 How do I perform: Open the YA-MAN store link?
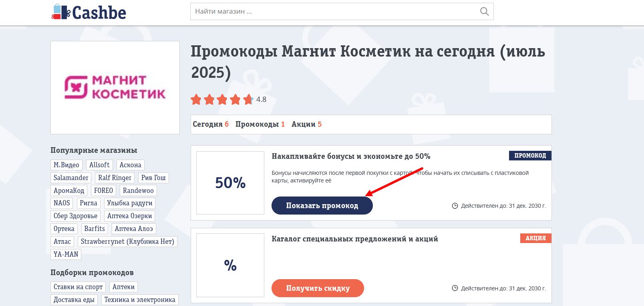[66, 254]
